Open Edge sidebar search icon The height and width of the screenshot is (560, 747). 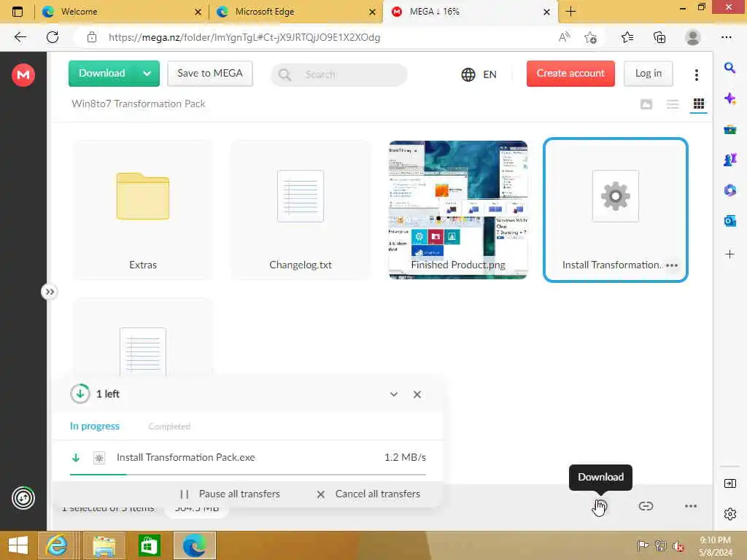coord(729,68)
